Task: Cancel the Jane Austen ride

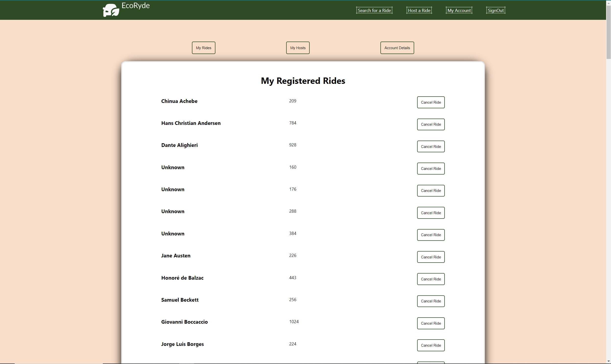Action: 431,257
